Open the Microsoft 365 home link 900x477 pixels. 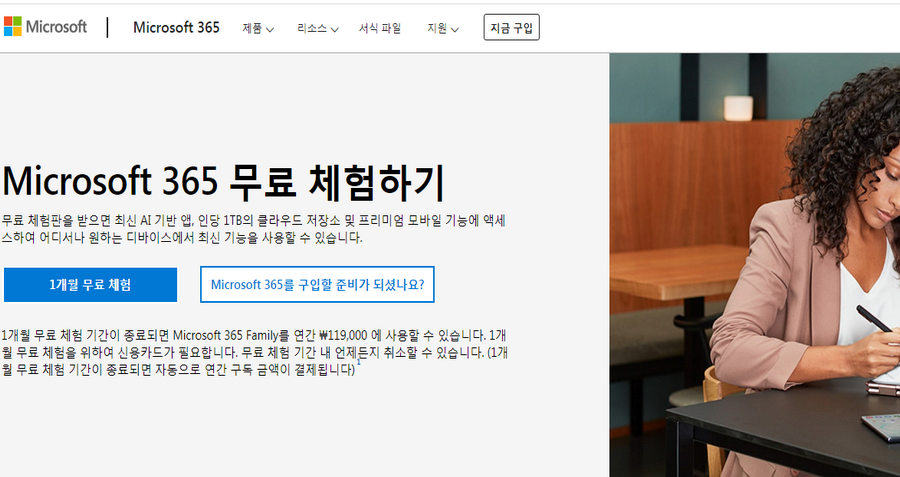tap(176, 28)
